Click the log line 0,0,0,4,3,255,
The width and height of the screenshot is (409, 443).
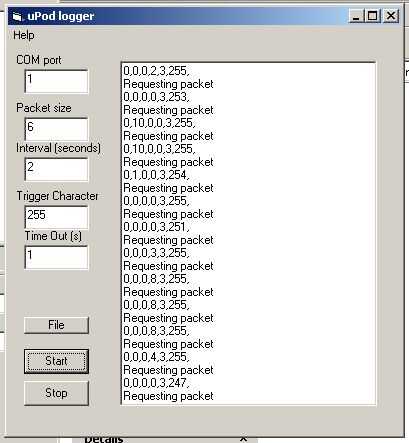coord(156,357)
